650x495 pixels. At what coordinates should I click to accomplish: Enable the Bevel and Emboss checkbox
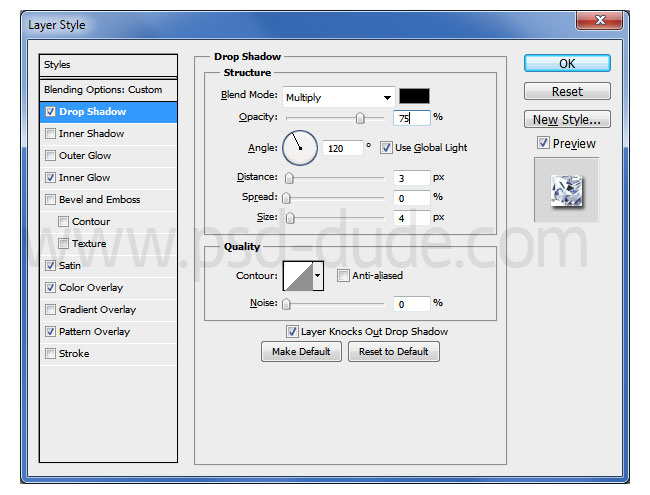50,199
